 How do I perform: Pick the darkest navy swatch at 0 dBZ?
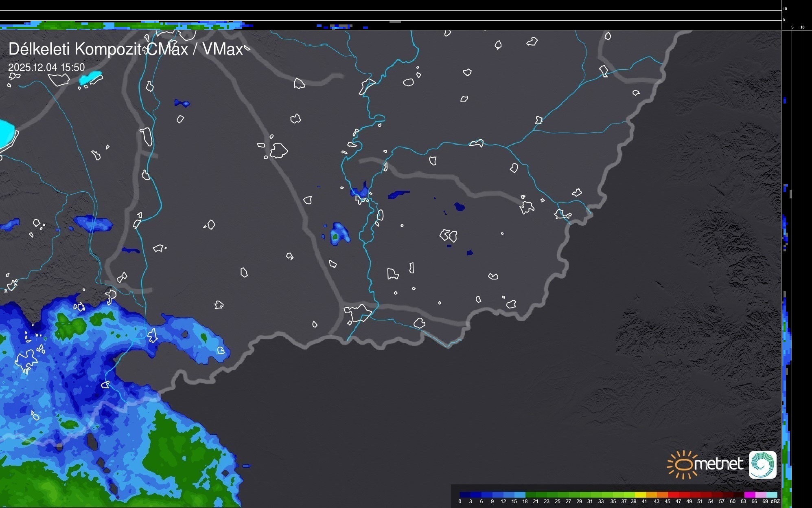click(x=465, y=495)
